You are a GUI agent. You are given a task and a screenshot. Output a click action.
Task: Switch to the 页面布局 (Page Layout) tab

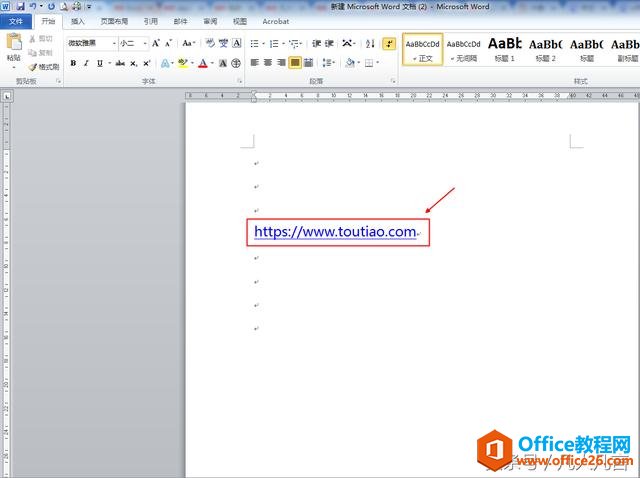(114, 21)
